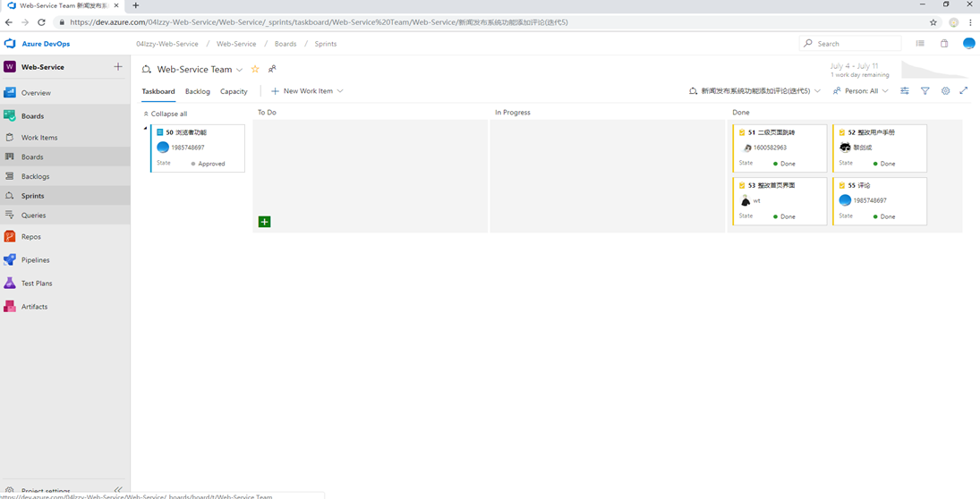Click the To Do column header
Viewport: 980px width, 499px height.
click(x=267, y=113)
